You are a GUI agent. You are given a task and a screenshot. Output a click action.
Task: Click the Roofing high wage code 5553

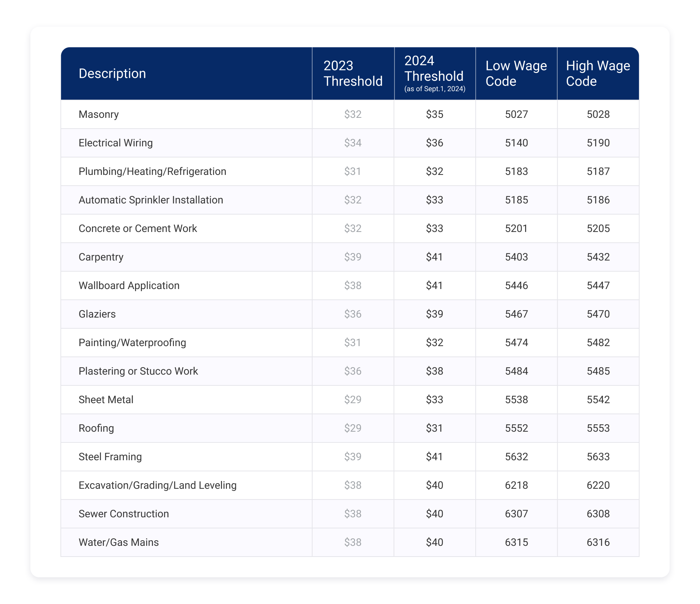(x=597, y=428)
